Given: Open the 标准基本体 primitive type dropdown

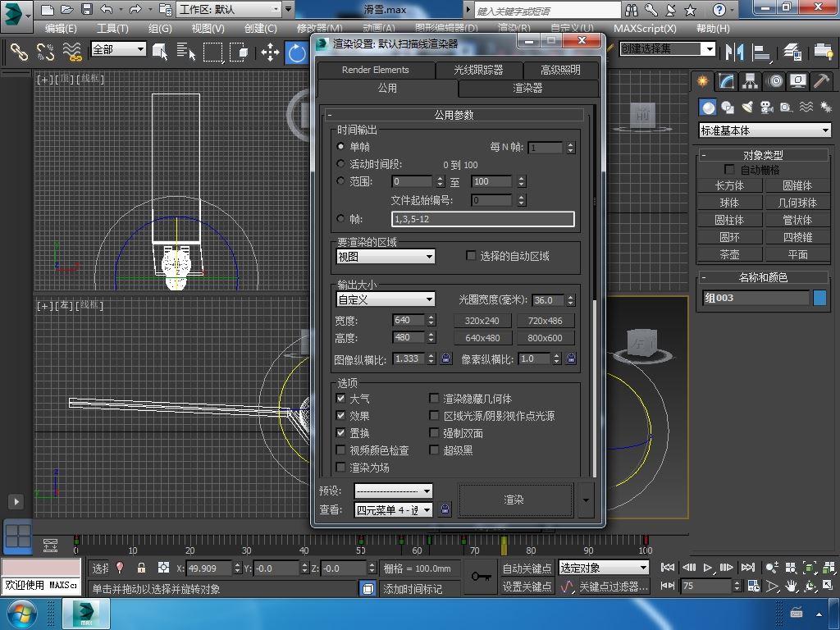Looking at the screenshot, I should pyautogui.click(x=765, y=130).
